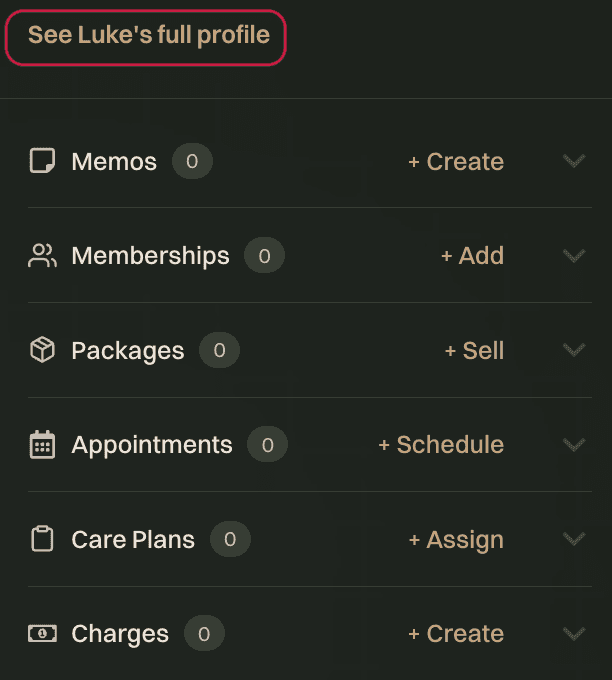Create a new charge

coord(456,634)
